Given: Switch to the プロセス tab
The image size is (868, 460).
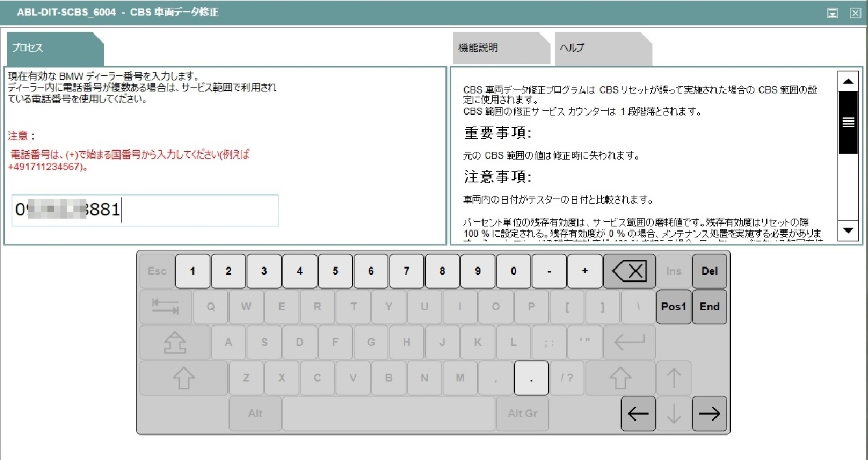Looking at the screenshot, I should click(x=55, y=49).
